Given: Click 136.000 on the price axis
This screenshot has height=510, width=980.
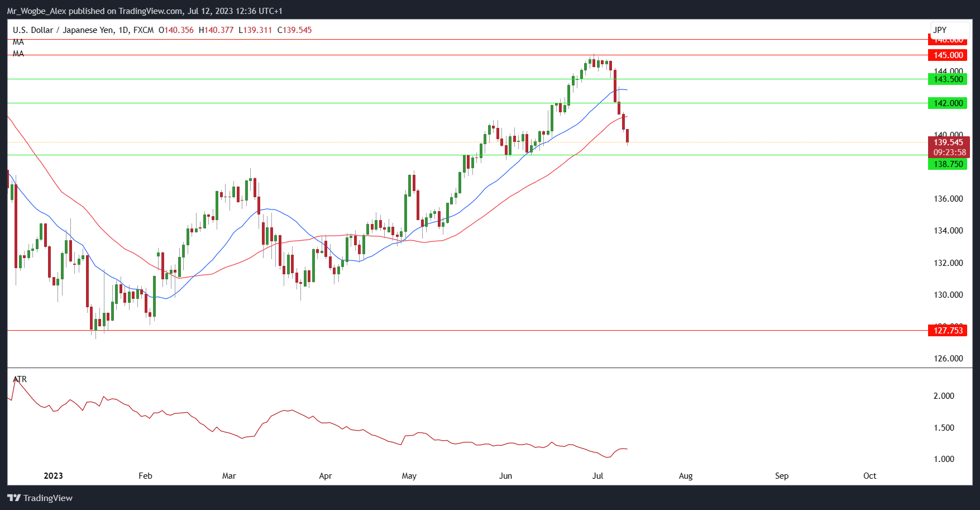Looking at the screenshot, I should tap(948, 199).
